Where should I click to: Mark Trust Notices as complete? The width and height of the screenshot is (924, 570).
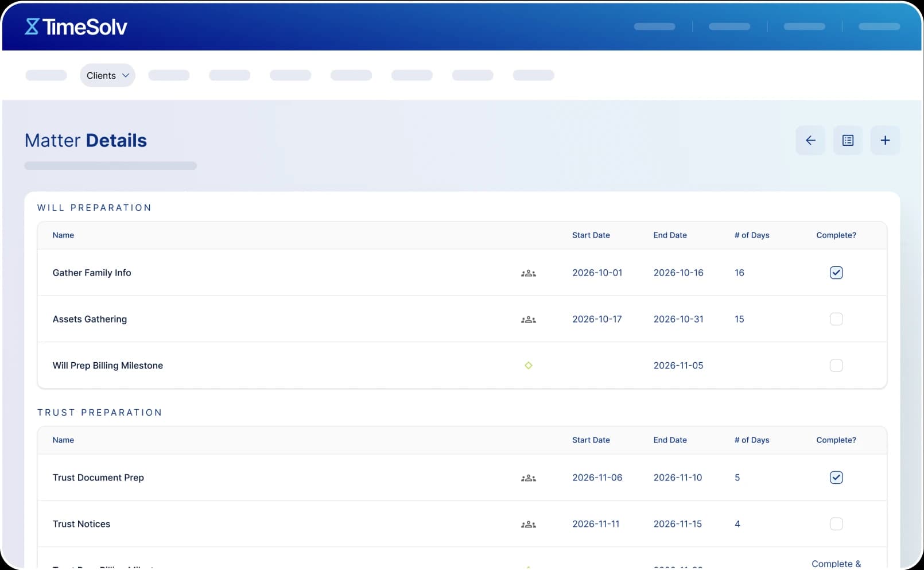[x=836, y=524]
